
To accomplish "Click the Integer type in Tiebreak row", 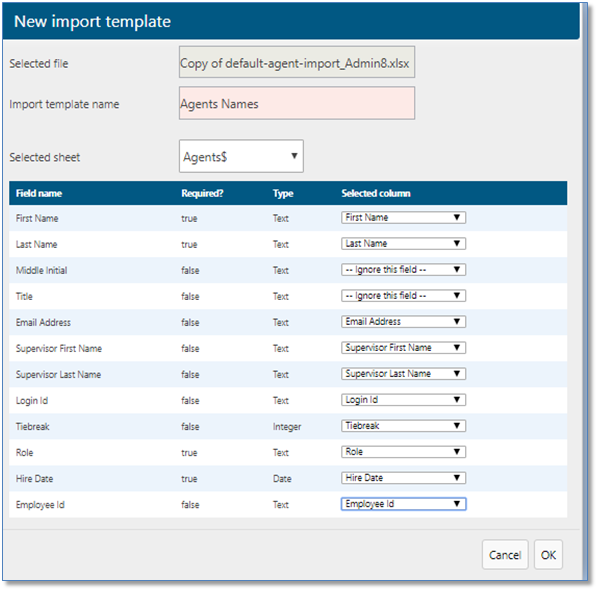I will [287, 427].
